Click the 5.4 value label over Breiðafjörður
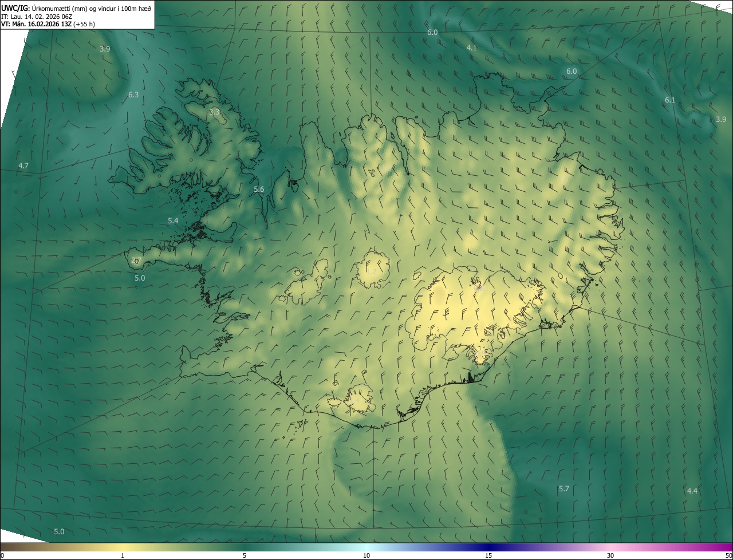Screen dimensions: 733x560 (173, 220)
